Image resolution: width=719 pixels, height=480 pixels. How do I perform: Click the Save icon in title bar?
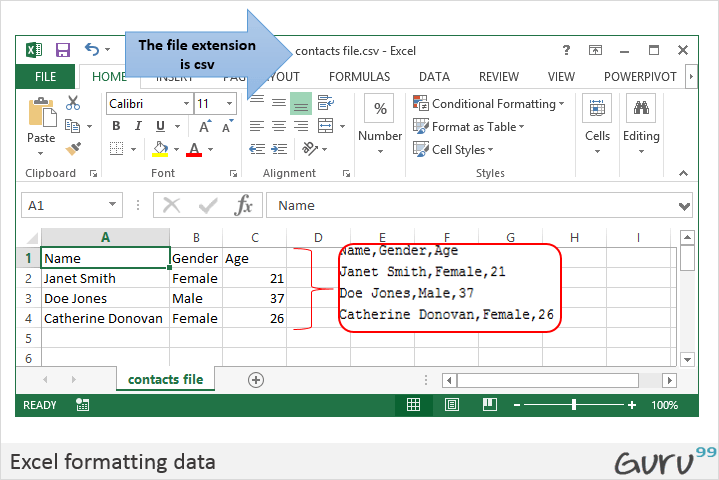pos(62,50)
